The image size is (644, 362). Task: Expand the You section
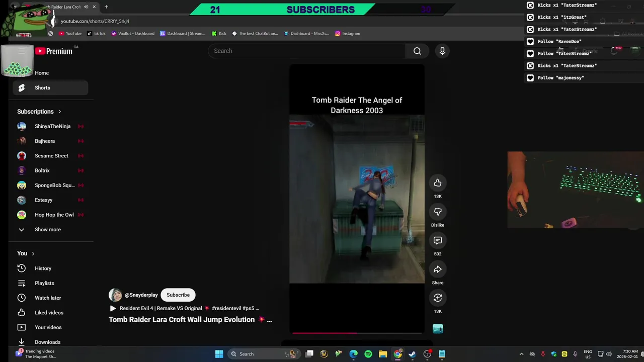coord(26,253)
